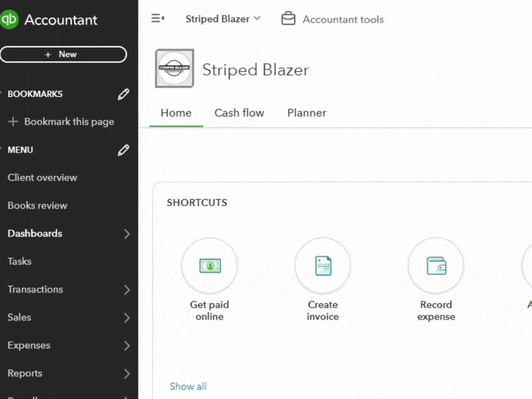Image resolution: width=532 pixels, height=399 pixels.
Task: Click the plus icon beside Bookmark this page
Action: [x=13, y=122]
